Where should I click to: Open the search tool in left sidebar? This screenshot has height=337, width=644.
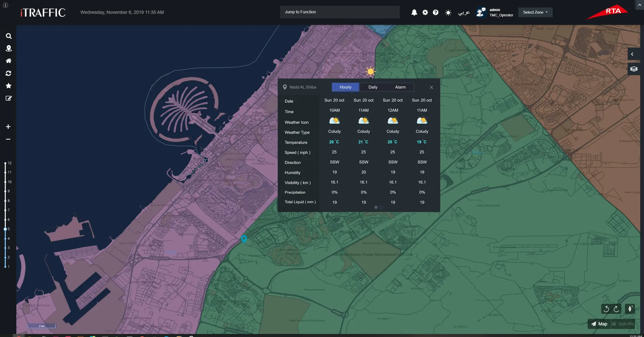click(9, 36)
